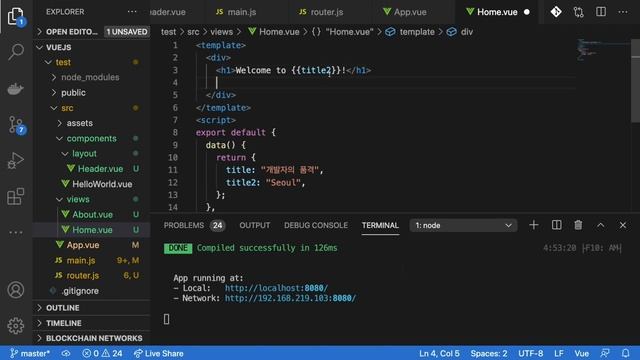The width and height of the screenshot is (640, 360).
Task: Open the 192.168.219.103:8080 network link
Action: pyautogui.click(x=290, y=298)
